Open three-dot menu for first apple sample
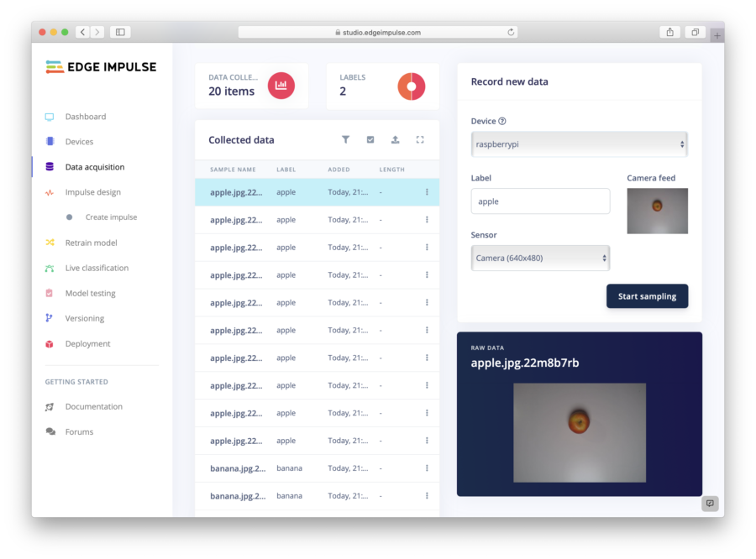The height and width of the screenshot is (559, 756). [427, 192]
